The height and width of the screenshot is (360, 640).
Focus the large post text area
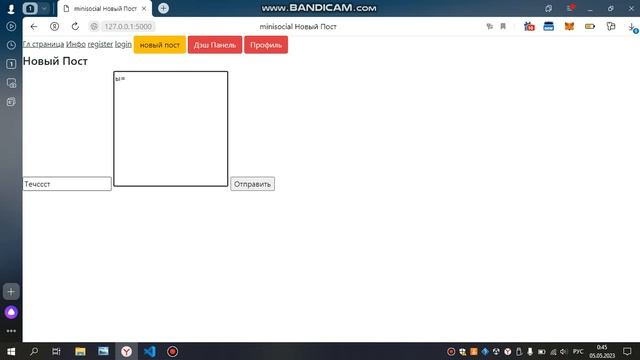click(171, 129)
